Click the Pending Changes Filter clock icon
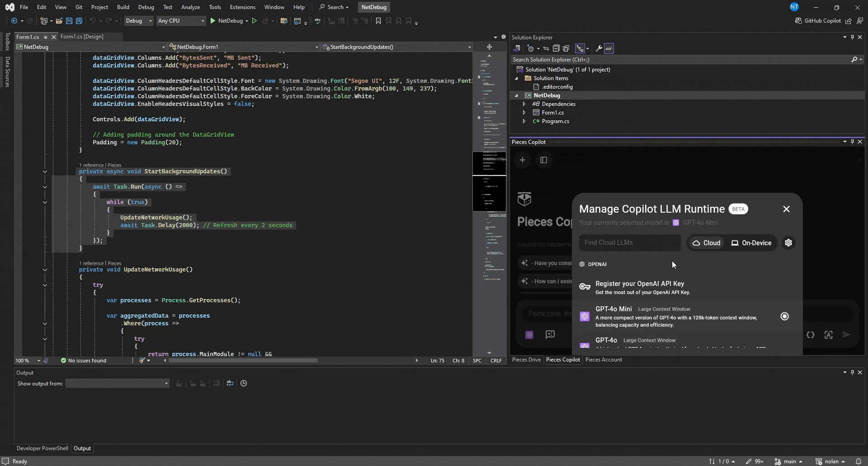 point(531,48)
